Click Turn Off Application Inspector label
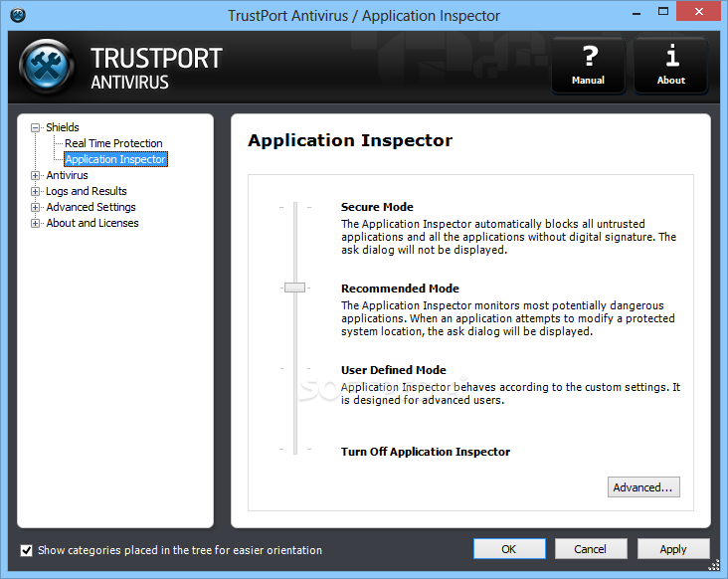This screenshot has height=579, width=728. (x=426, y=452)
